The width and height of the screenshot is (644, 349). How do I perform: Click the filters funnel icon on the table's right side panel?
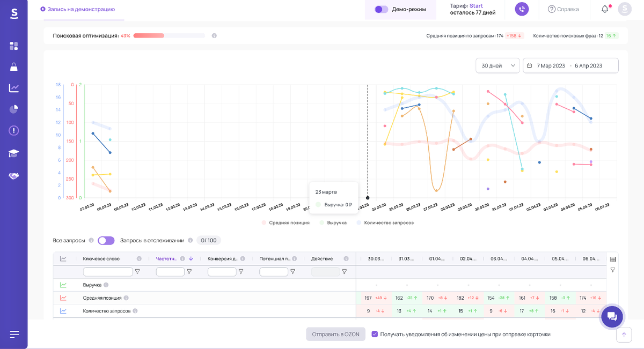pos(613,270)
